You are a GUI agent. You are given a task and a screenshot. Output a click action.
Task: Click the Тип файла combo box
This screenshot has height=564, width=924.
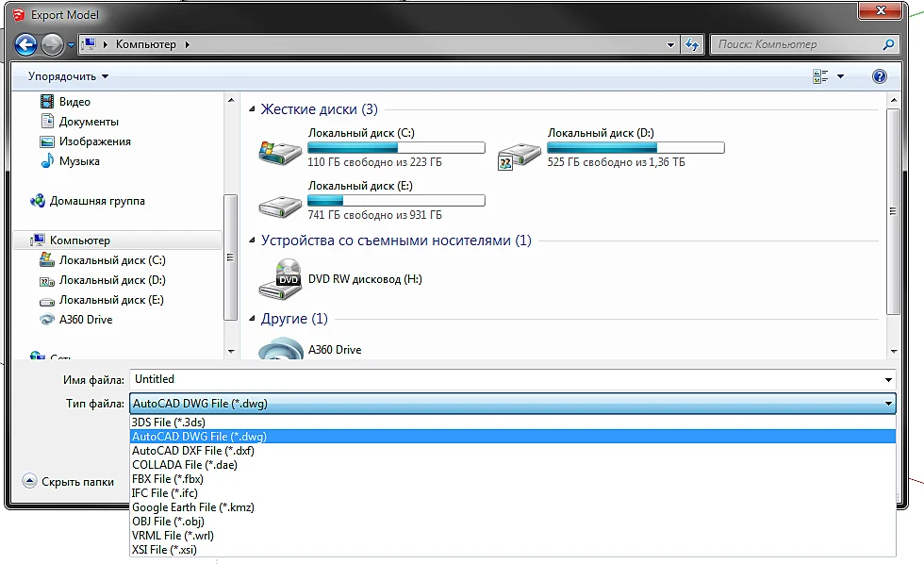click(x=512, y=403)
